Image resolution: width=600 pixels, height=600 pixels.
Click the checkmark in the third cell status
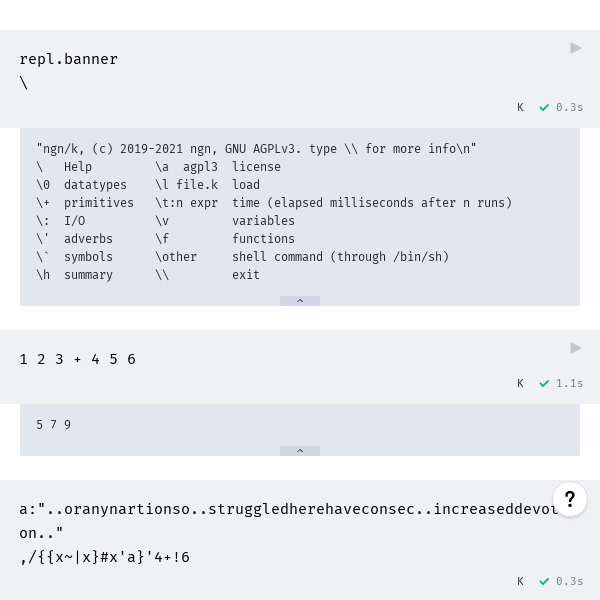tap(544, 582)
